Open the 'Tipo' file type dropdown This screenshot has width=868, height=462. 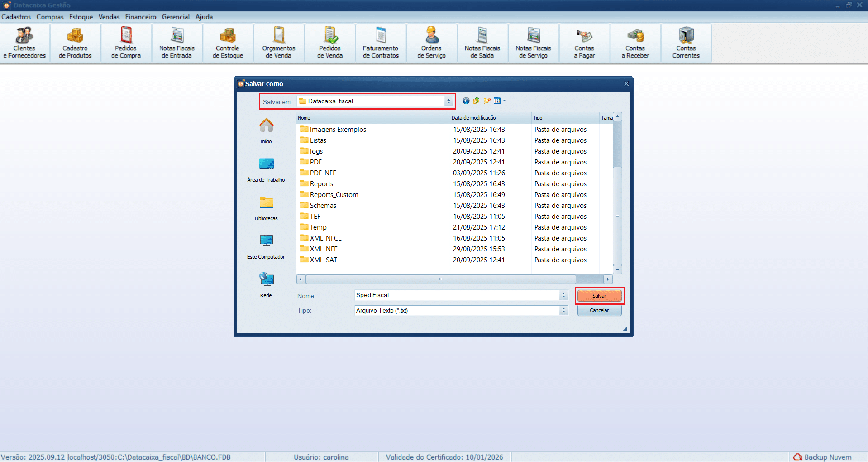pyautogui.click(x=563, y=310)
